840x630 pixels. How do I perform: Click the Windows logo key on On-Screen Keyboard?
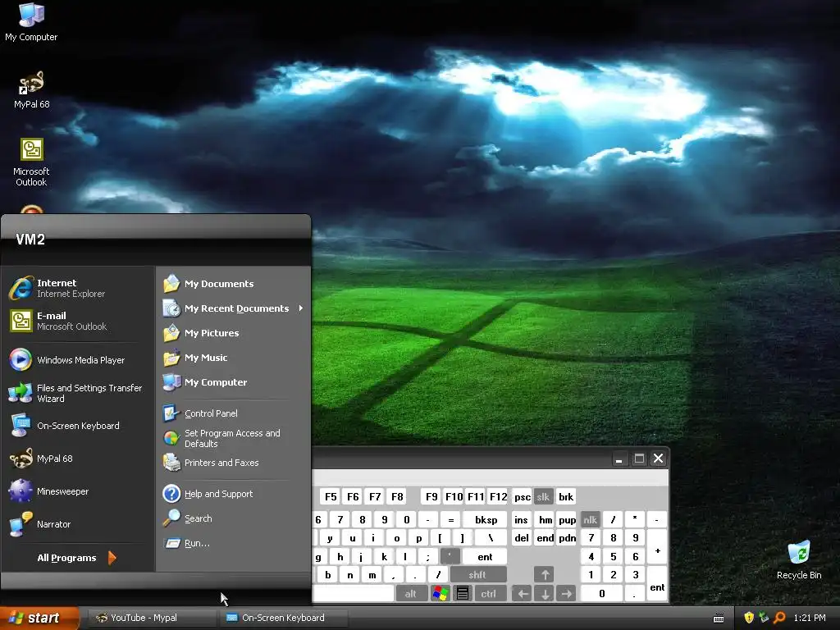(x=440, y=594)
